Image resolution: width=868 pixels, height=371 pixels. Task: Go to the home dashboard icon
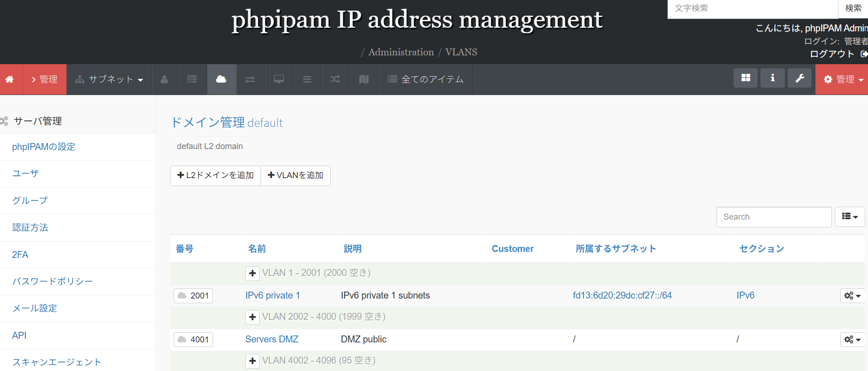9,79
